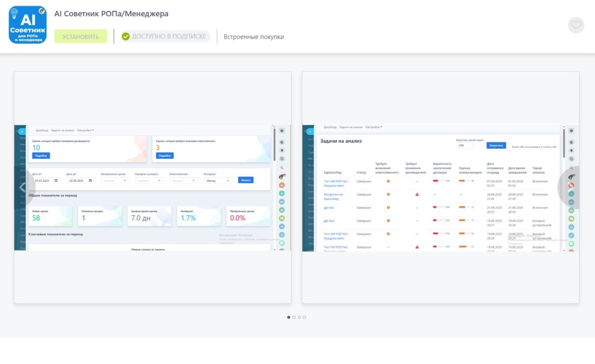
Task: Click 'Дашборд' tab in the tasks screenshot
Action: pyautogui.click(x=330, y=127)
